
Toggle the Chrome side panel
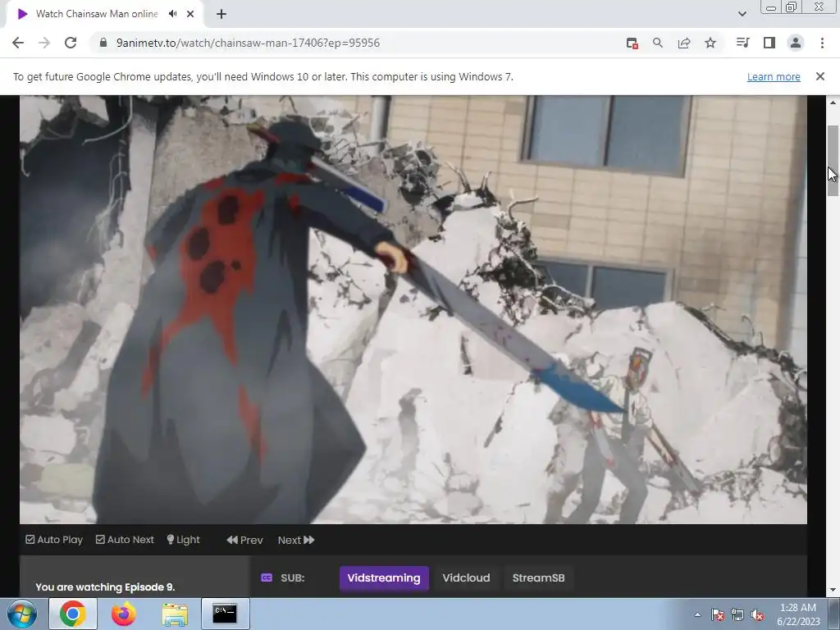point(769,43)
